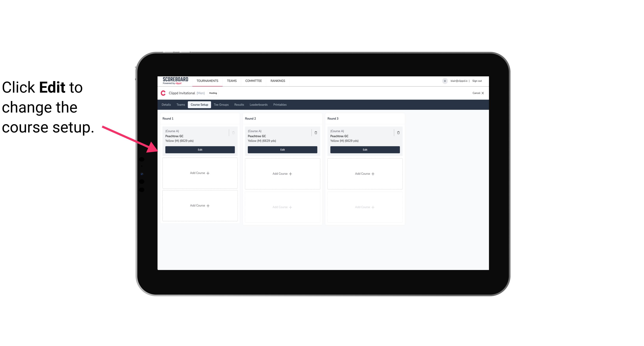Click the Course Setup tab
The height and width of the screenshot is (346, 644).
pyautogui.click(x=199, y=104)
